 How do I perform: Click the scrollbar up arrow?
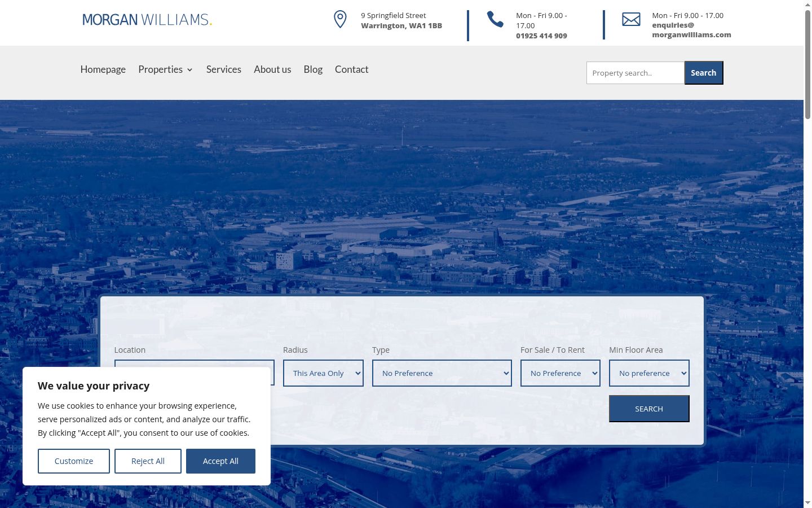pos(807,5)
